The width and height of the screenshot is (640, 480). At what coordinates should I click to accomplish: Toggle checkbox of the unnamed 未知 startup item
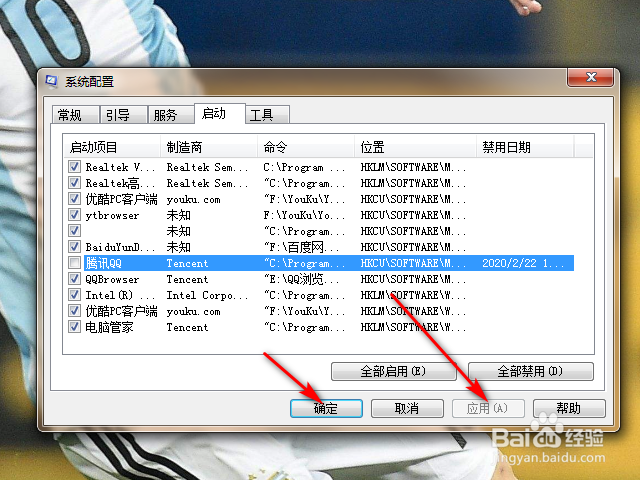point(74,231)
